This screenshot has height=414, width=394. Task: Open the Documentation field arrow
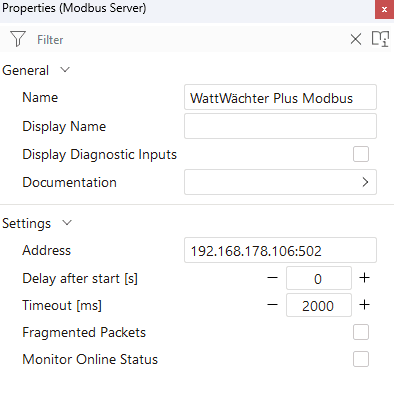(x=365, y=182)
